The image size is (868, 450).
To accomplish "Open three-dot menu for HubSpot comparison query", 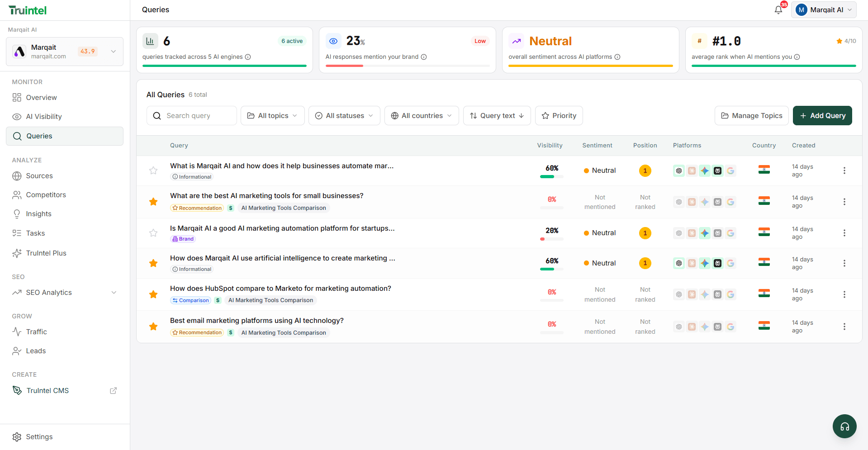I will click(844, 294).
